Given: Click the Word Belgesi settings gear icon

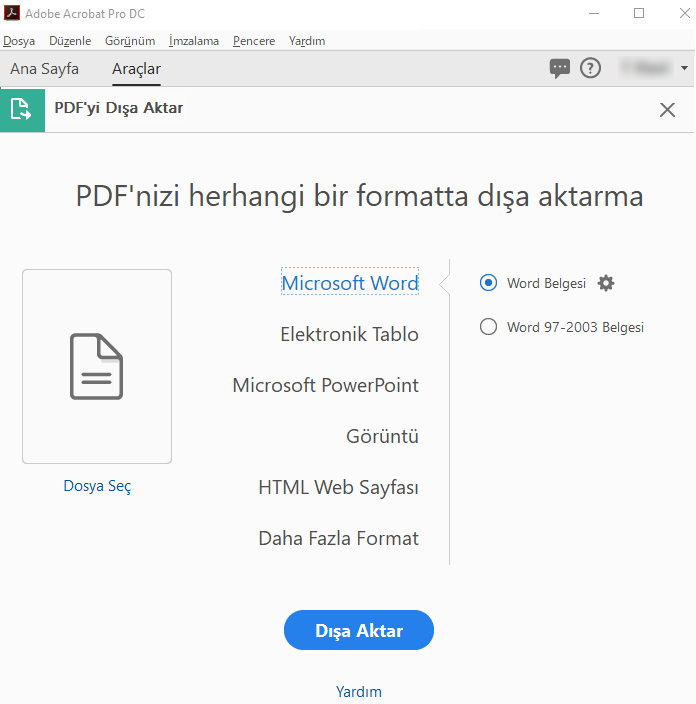Looking at the screenshot, I should (606, 283).
